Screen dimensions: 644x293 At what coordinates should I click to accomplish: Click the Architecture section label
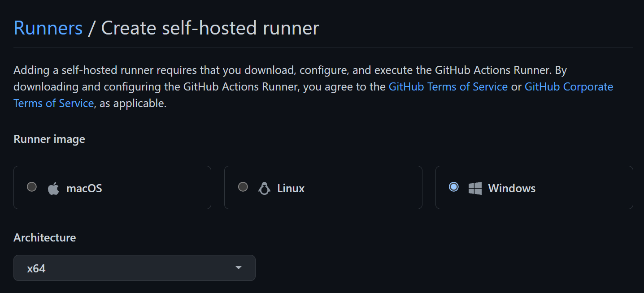coord(44,237)
